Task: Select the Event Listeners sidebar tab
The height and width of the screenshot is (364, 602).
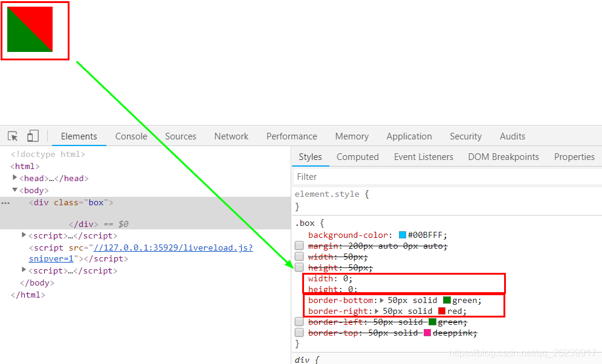Action: 424,157
